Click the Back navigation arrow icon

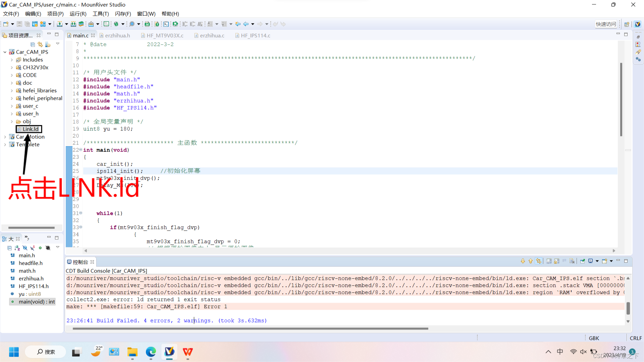(246, 24)
